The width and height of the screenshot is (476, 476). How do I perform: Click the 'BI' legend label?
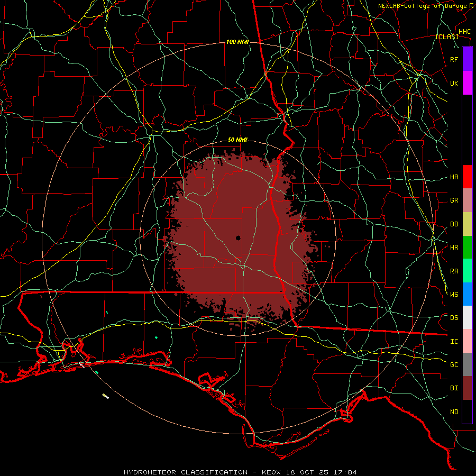pos(454,388)
